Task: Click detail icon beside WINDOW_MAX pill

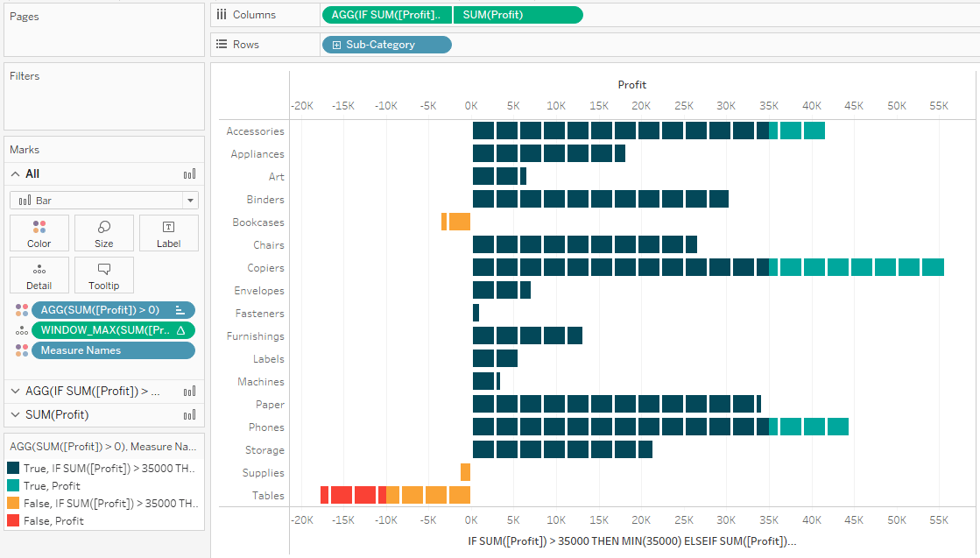Action: [x=22, y=330]
